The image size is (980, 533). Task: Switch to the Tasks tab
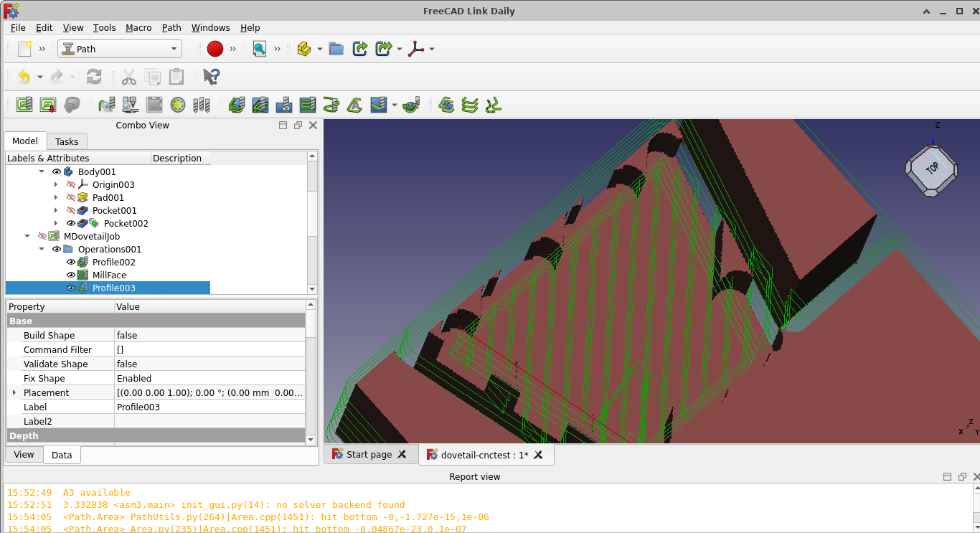point(67,141)
